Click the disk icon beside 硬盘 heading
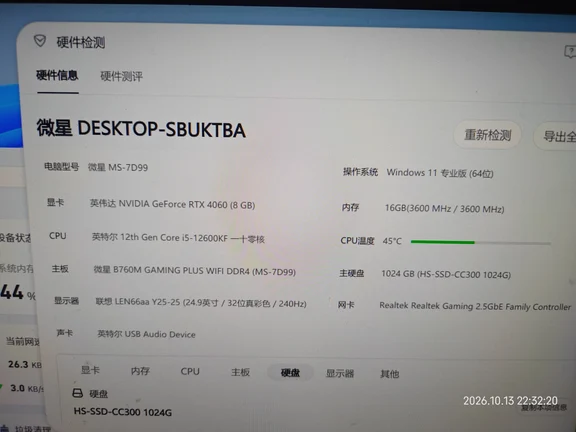This screenshot has height=432, width=576. tap(78, 393)
